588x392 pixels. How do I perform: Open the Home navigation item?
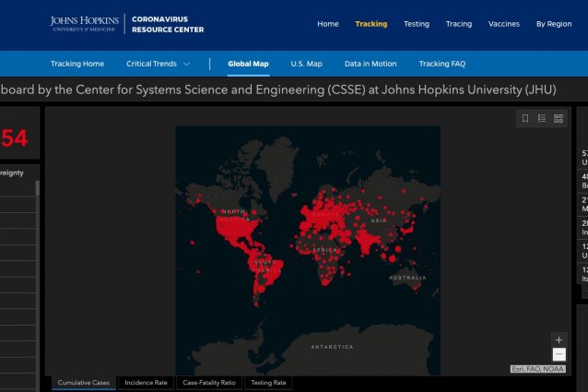tap(328, 24)
